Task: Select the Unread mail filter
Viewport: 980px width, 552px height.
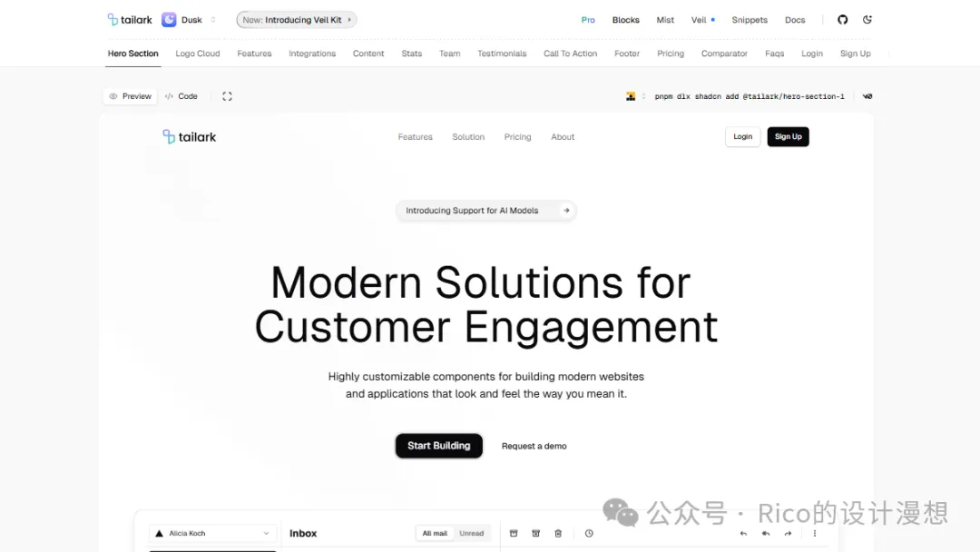Action: [471, 534]
